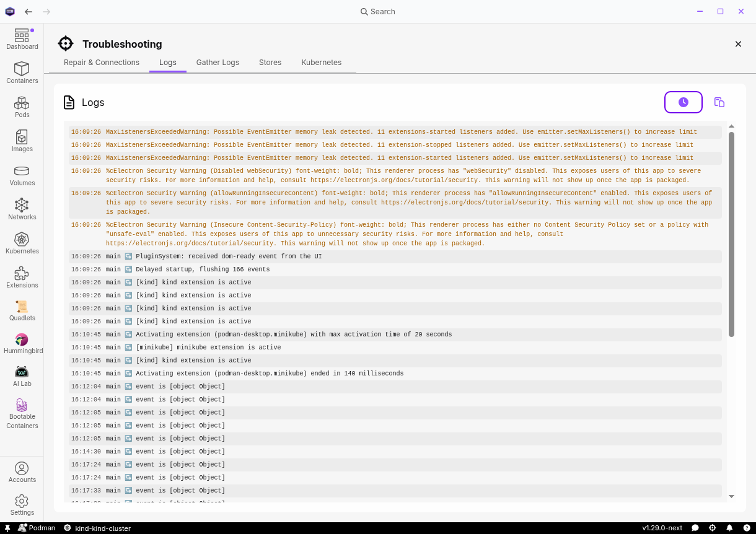Open troubleshooting via status bar crosshair icon
The height and width of the screenshot is (534, 756).
713,528
